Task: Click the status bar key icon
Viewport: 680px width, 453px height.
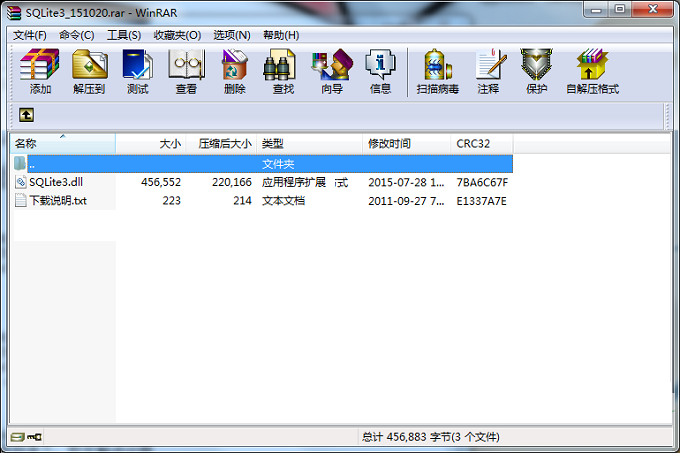Action: pyautogui.click(x=34, y=437)
